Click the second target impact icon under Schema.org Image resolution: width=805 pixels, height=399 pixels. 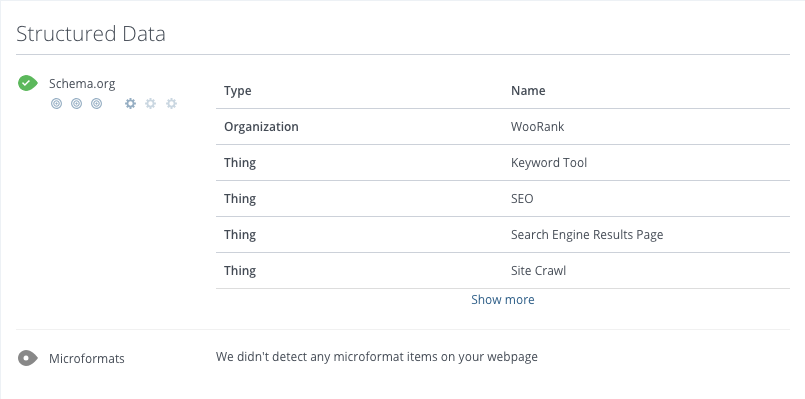76,104
